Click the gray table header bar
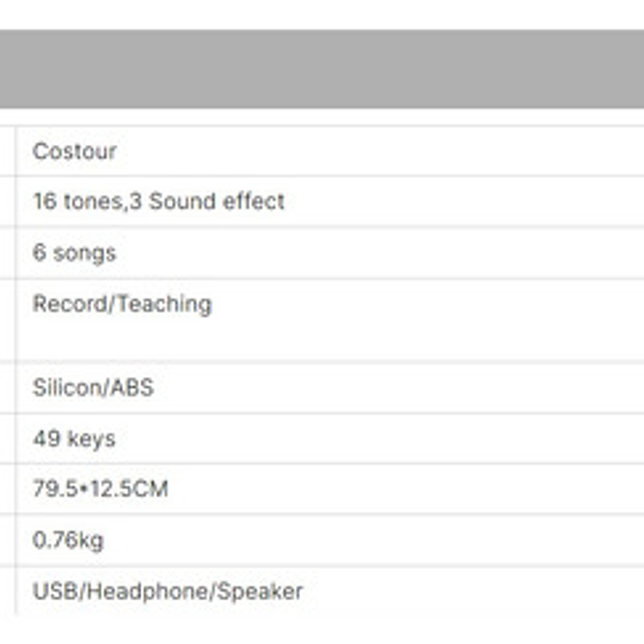Screen dimensions: 644x644 (322, 69)
